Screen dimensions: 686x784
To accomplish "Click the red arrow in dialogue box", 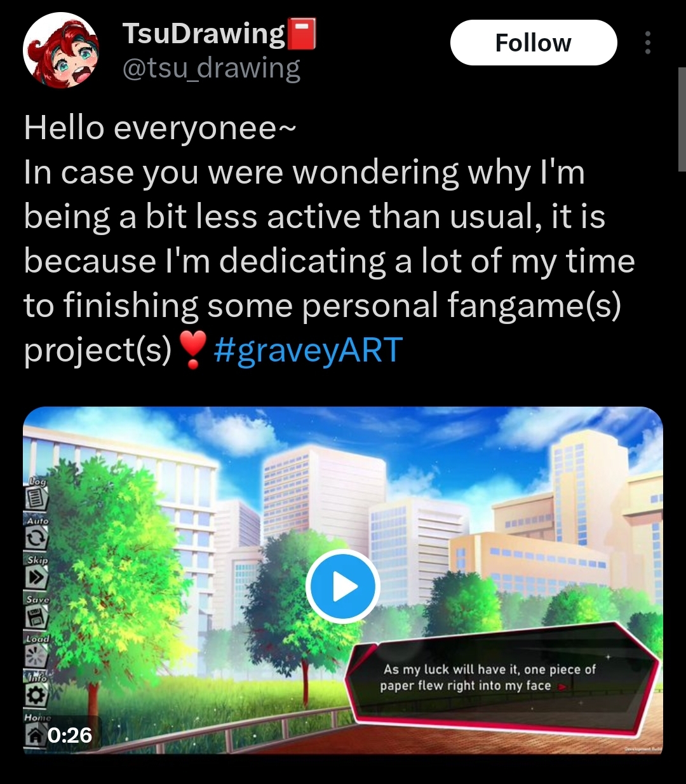I will tap(562, 687).
